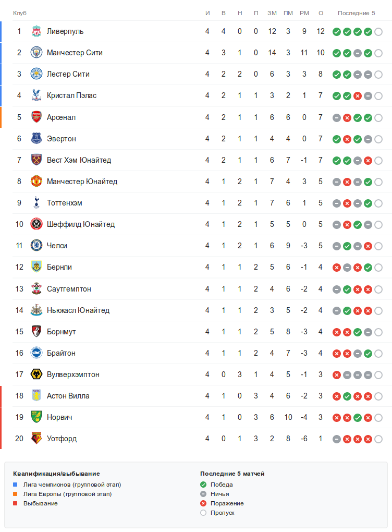Image resolution: width=392 pixels, height=532 pixels.
Task: Click the blue Лига чемпионов legend swatch
Action: coord(16,485)
